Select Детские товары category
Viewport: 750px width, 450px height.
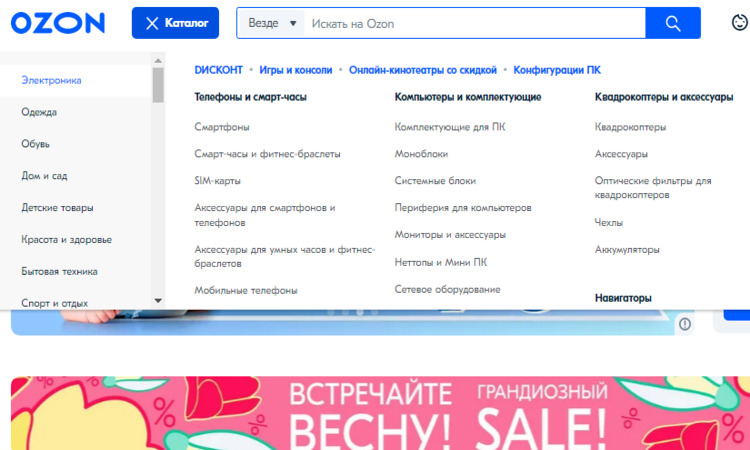tap(57, 208)
